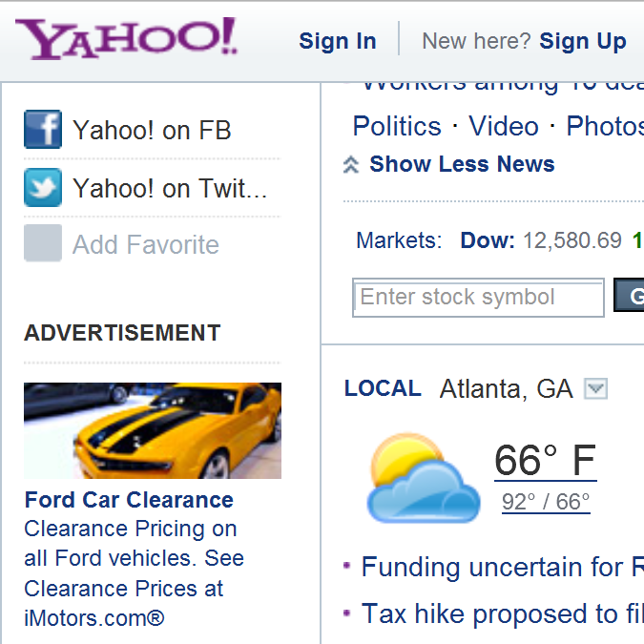Open Yahoo! on FB link
Image resolution: width=644 pixels, height=644 pixels.
coord(152,131)
